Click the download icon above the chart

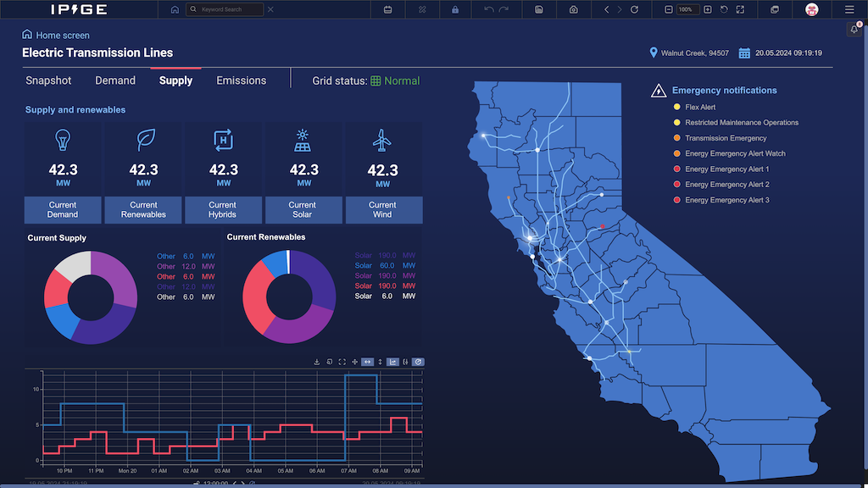pos(317,362)
